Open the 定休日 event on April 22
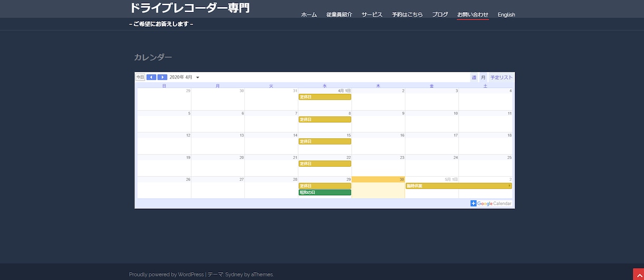Image resolution: width=644 pixels, height=280 pixels. click(x=325, y=163)
